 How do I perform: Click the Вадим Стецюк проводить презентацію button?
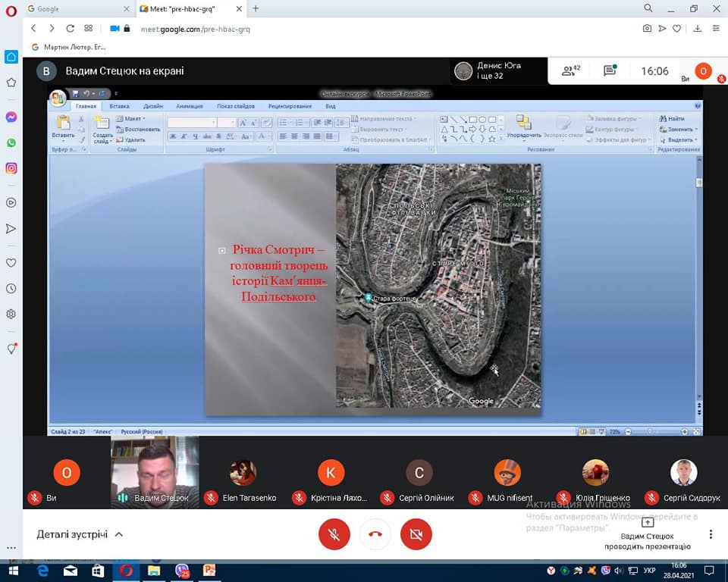point(647,534)
